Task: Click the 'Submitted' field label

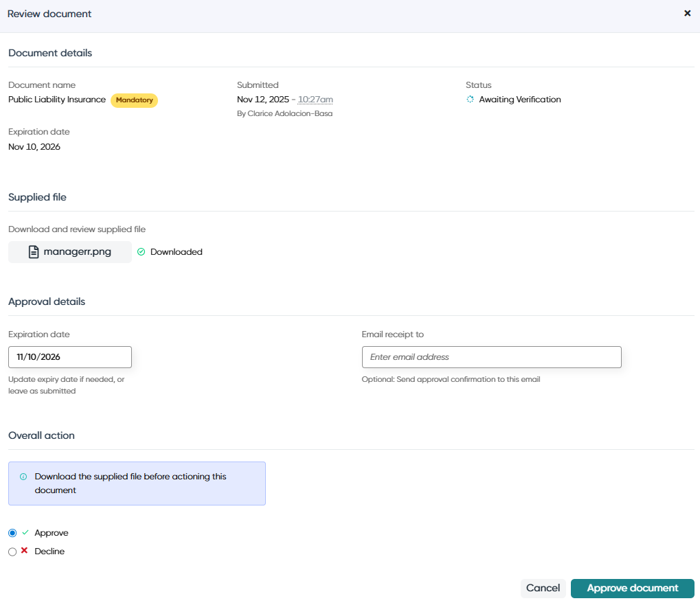Action: [258, 84]
